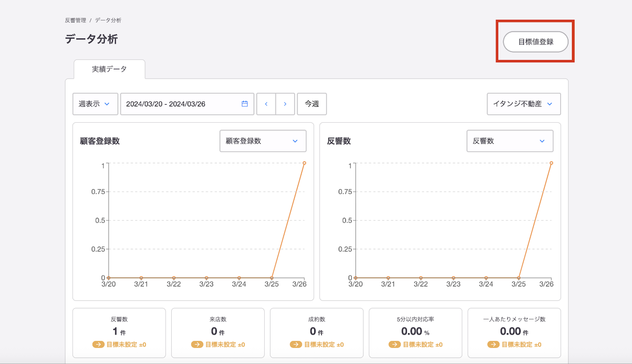Click the 成約数 card label

[317, 319]
